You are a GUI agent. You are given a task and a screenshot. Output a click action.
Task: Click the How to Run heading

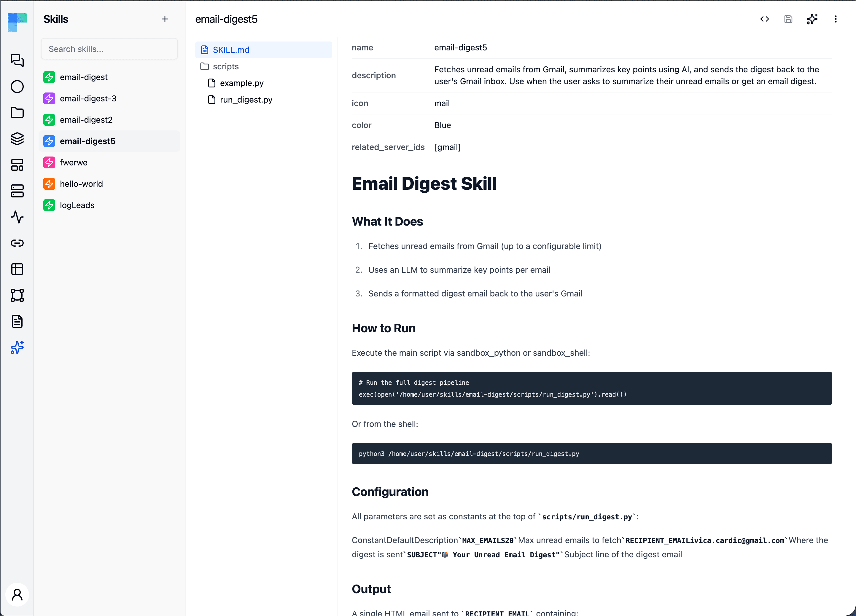click(x=384, y=328)
